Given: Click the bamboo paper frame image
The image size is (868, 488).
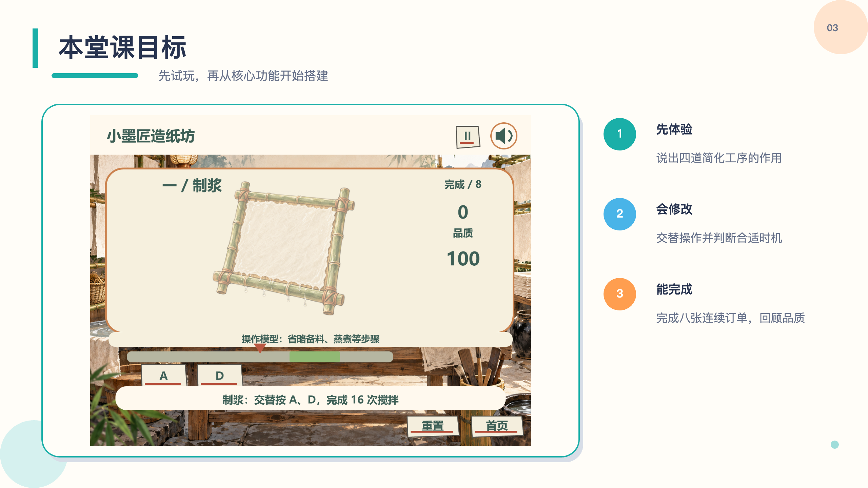Looking at the screenshot, I should point(283,248).
